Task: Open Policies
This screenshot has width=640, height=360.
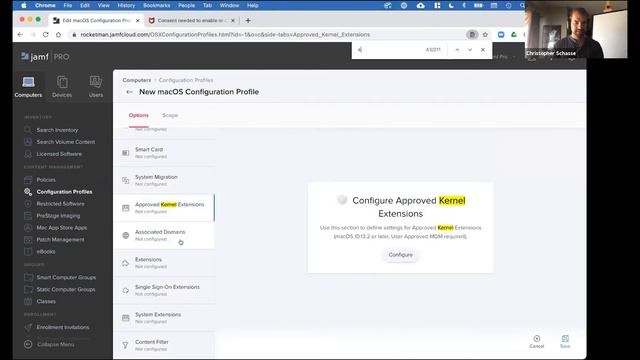Action: [46, 180]
